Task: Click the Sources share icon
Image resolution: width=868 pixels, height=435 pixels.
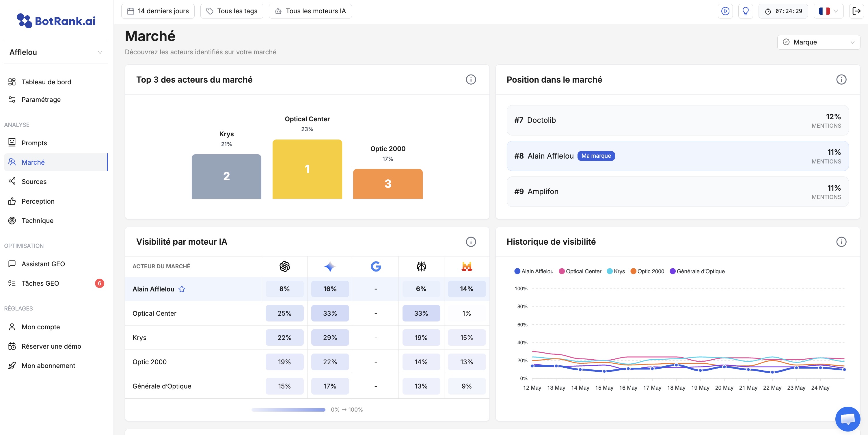Action: 12,181
